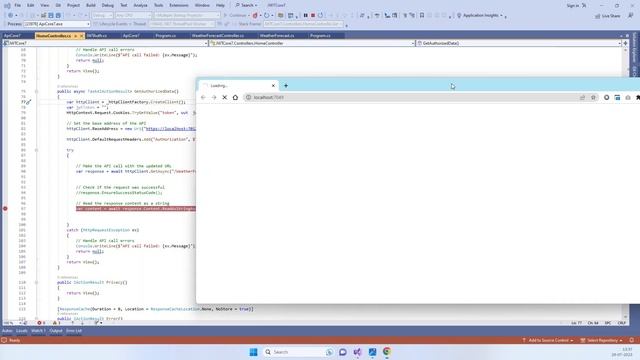Click the Application Insights lightbulb icon
This screenshot has width=640, height=360.
tap(459, 16)
